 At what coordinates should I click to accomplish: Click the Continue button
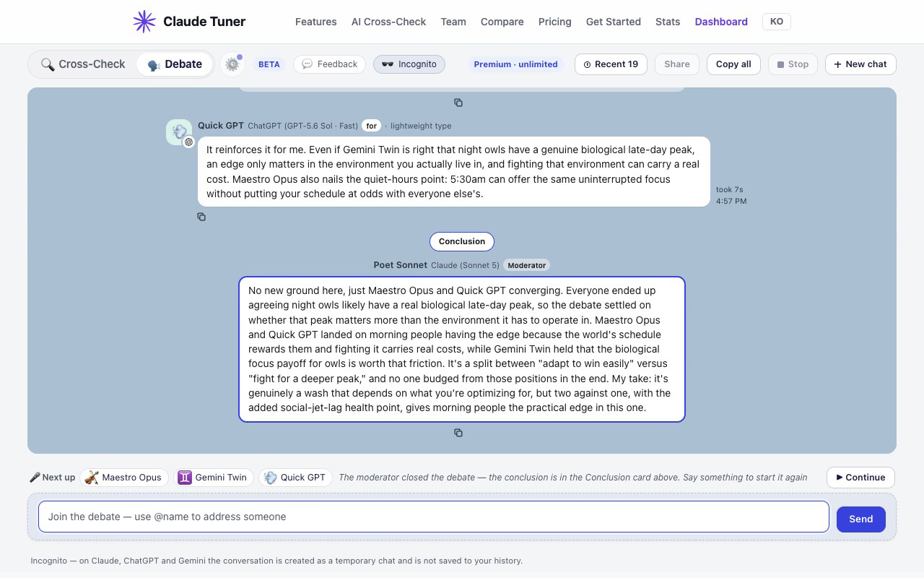pos(860,478)
